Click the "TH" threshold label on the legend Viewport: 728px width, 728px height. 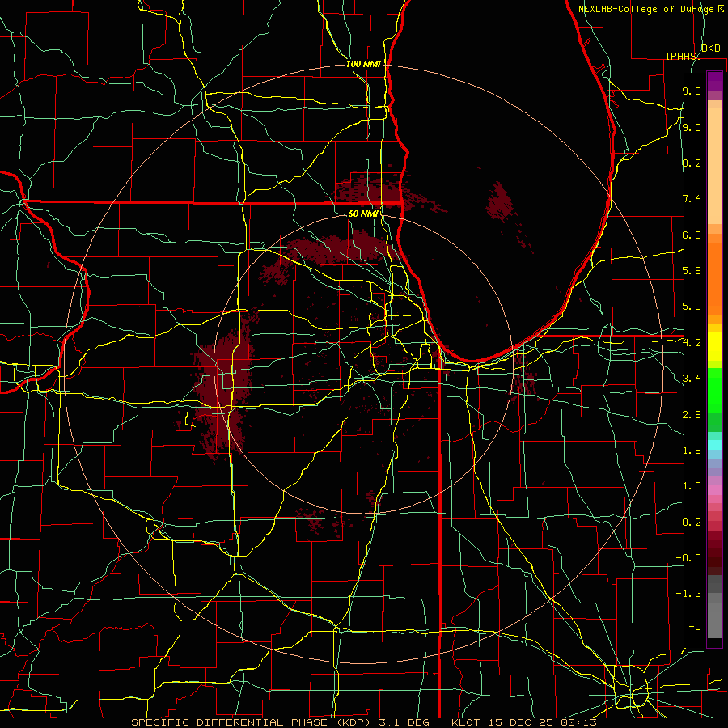[695, 629]
